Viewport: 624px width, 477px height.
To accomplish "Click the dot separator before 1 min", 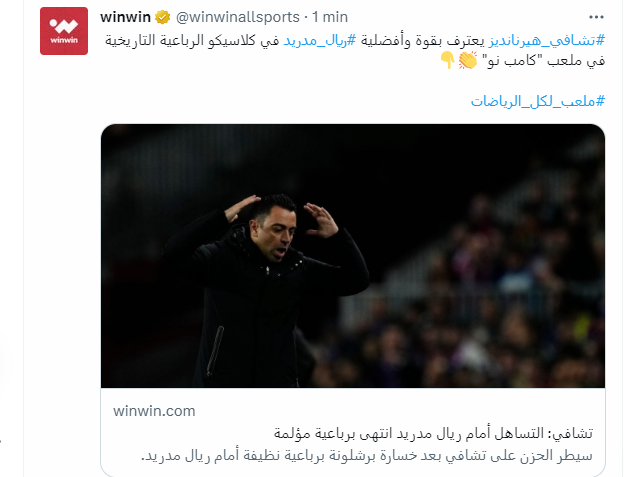I will tap(306, 17).
